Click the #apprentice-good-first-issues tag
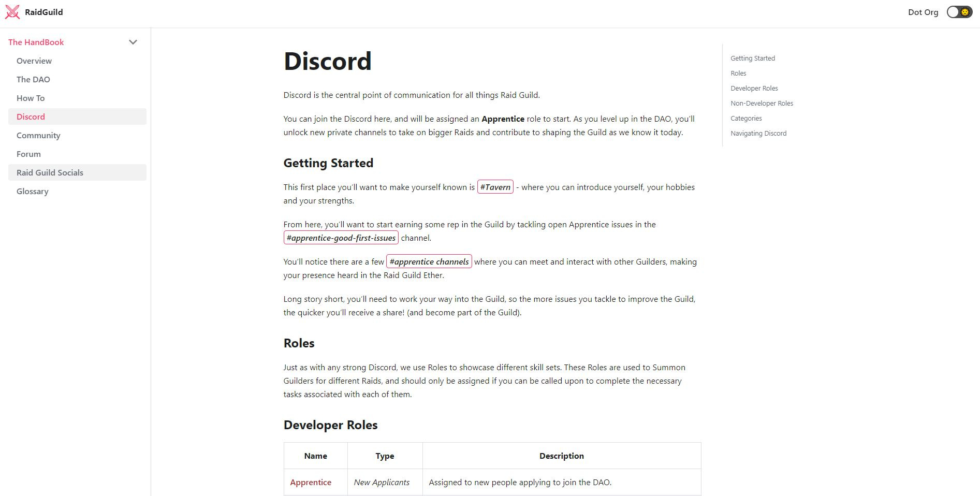The height and width of the screenshot is (496, 980). click(x=341, y=238)
